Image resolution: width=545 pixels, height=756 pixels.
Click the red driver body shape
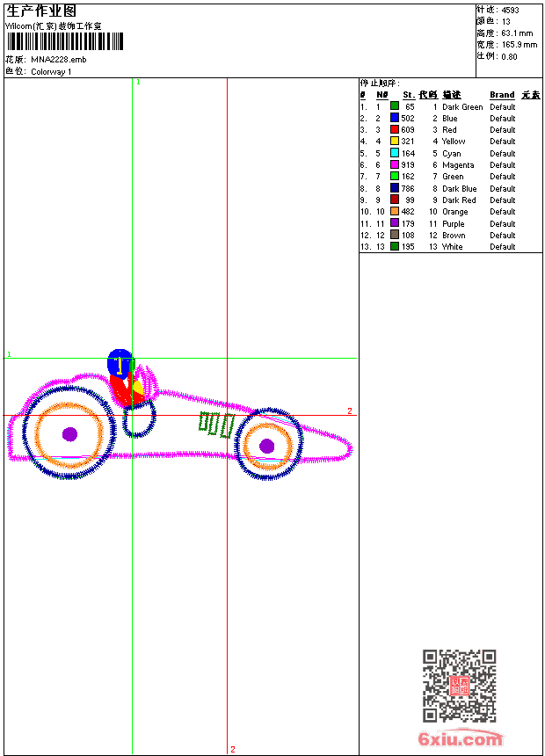(125, 391)
